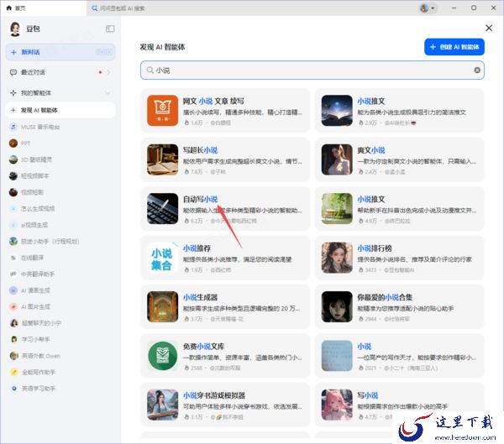Open the 豆包 profile avatar in the sidebar
The image size is (504, 444).
coord(15,29)
